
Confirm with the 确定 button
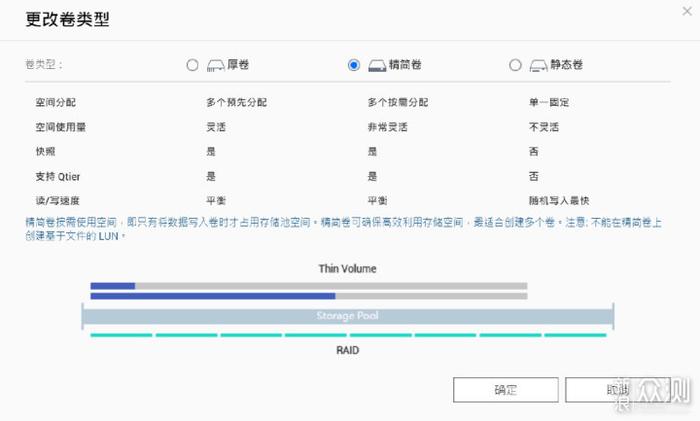point(506,390)
